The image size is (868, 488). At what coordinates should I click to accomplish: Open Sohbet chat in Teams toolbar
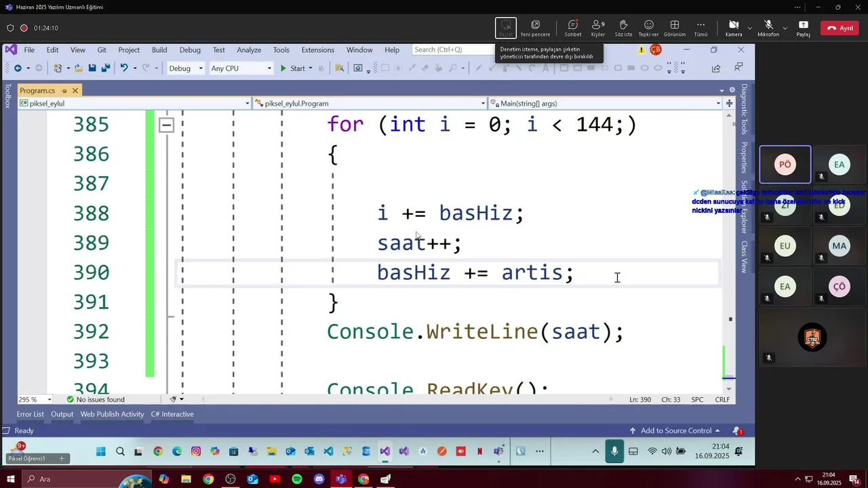click(x=573, y=28)
